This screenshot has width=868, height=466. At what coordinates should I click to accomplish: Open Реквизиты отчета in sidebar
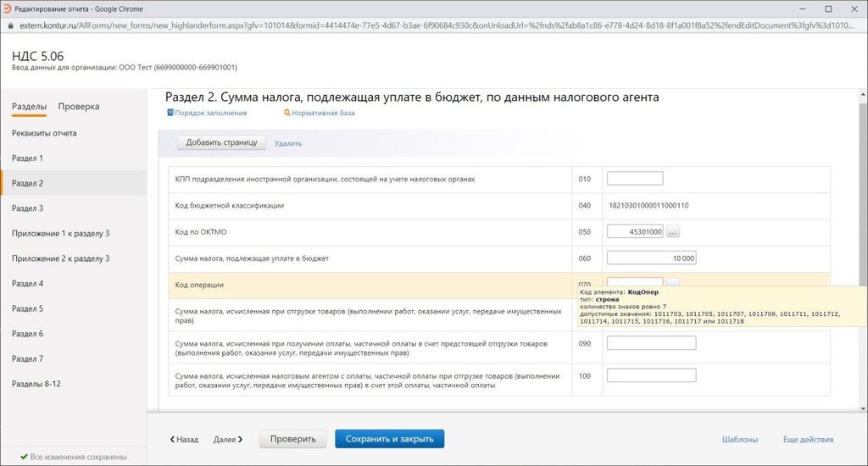tap(44, 134)
